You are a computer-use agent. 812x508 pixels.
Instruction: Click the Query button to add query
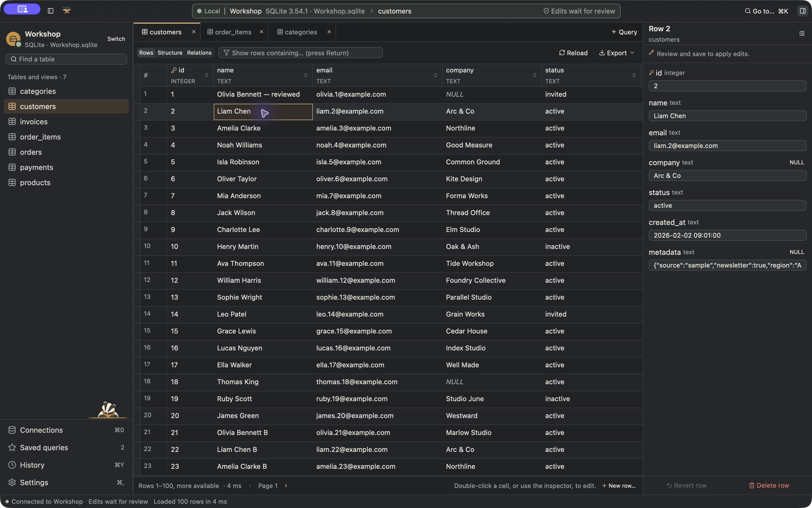tap(624, 32)
